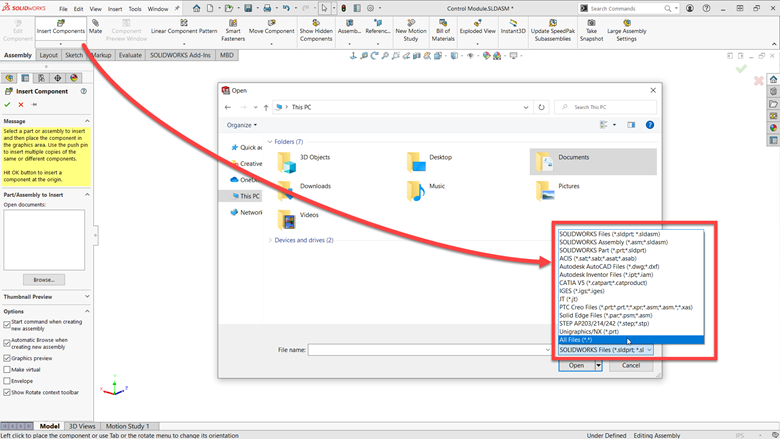Switch to the Evaluate tab

pyautogui.click(x=130, y=55)
